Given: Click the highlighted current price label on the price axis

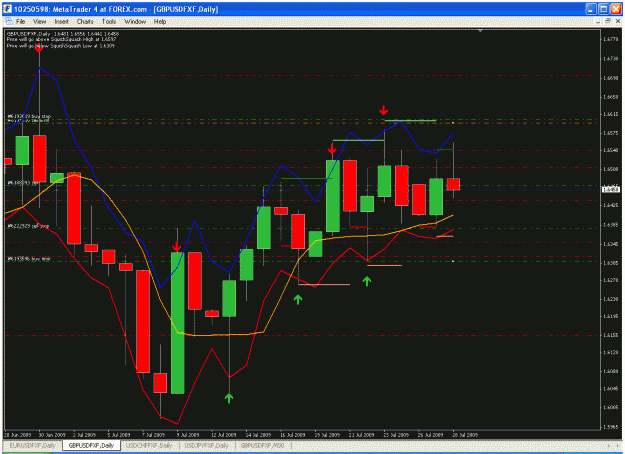Looking at the screenshot, I should (x=610, y=190).
